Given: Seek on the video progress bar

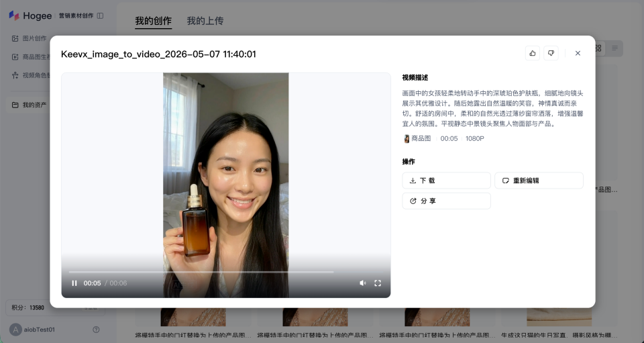Looking at the screenshot, I should (225, 272).
